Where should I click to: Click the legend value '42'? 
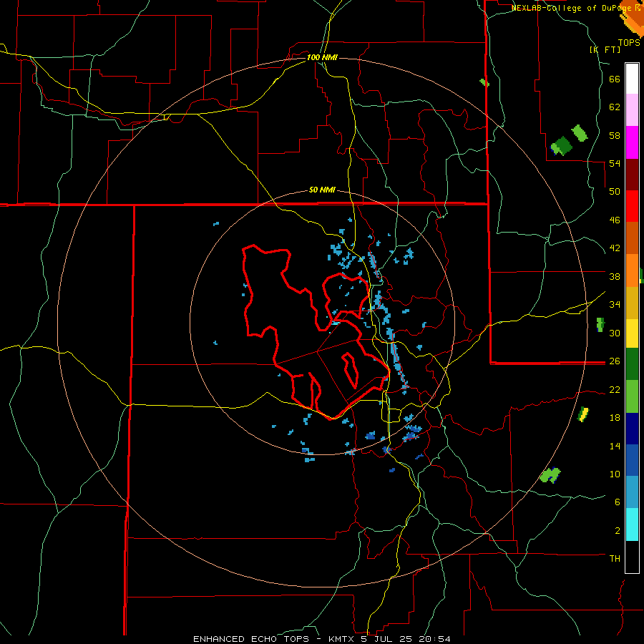click(x=615, y=248)
